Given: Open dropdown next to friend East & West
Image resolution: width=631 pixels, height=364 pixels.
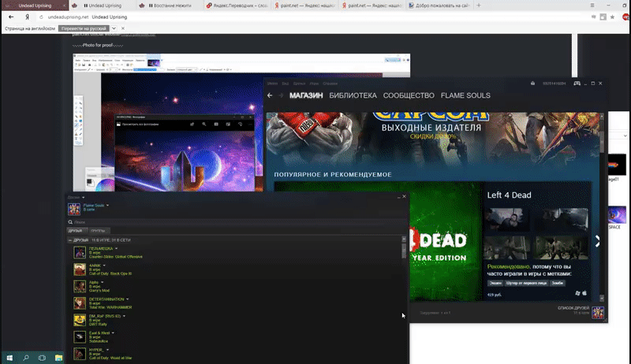Looking at the screenshot, I should tap(113, 333).
